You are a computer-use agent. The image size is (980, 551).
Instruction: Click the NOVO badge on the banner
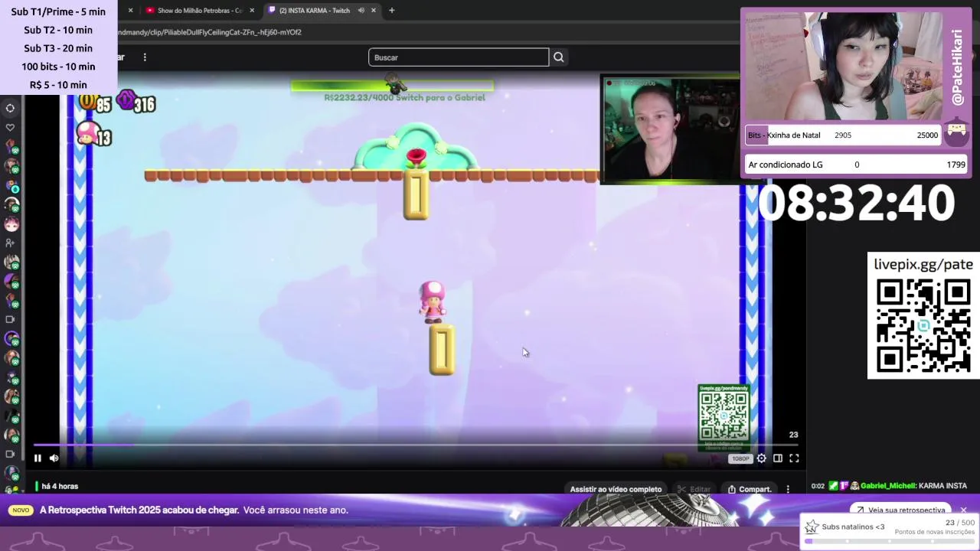(x=21, y=510)
